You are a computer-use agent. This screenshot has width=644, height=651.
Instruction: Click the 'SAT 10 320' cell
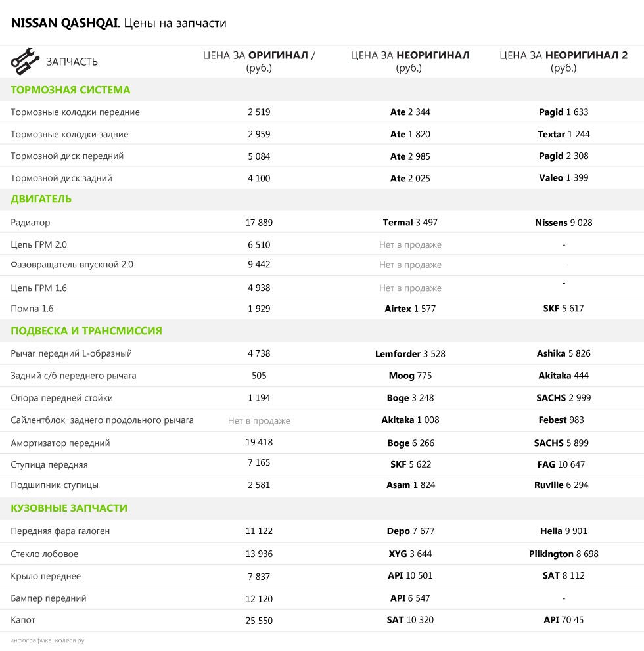[x=410, y=620]
